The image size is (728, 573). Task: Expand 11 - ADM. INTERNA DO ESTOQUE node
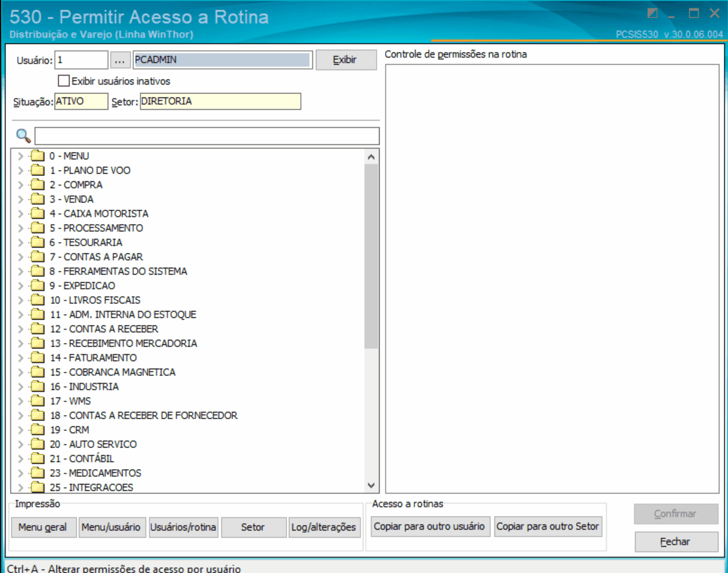click(x=21, y=315)
